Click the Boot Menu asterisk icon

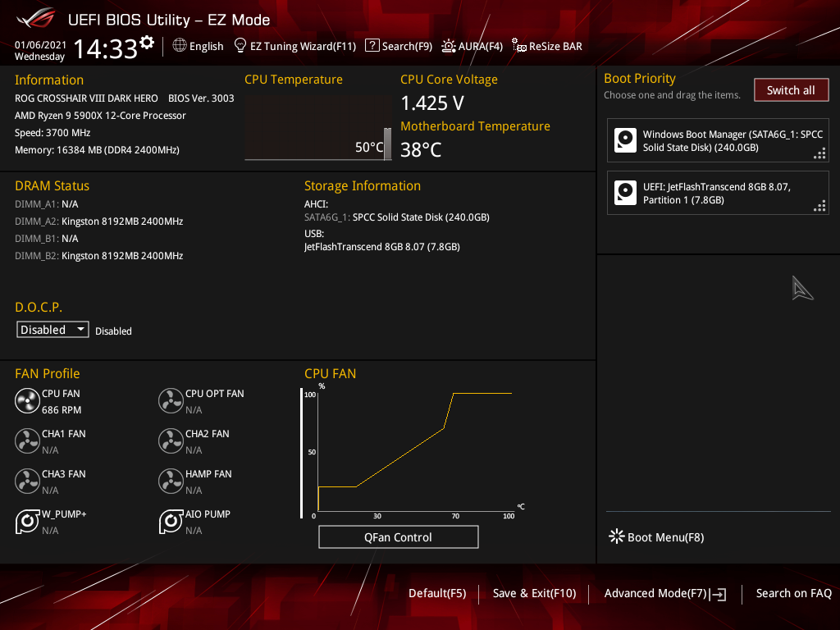coord(617,536)
